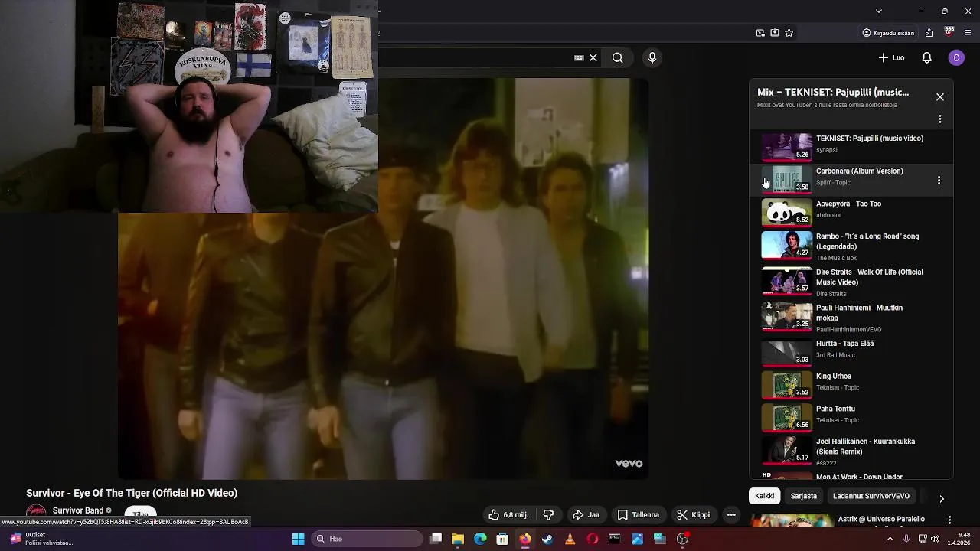Open Opera browser from taskbar

(592, 539)
